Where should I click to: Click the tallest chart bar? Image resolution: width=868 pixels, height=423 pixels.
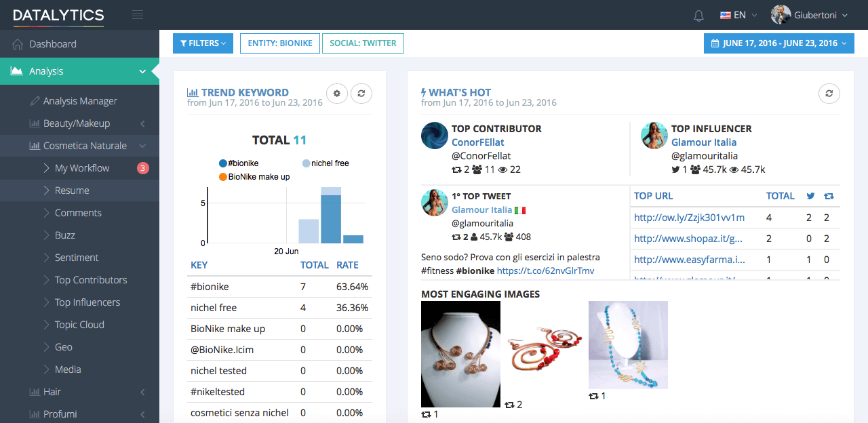(x=331, y=215)
